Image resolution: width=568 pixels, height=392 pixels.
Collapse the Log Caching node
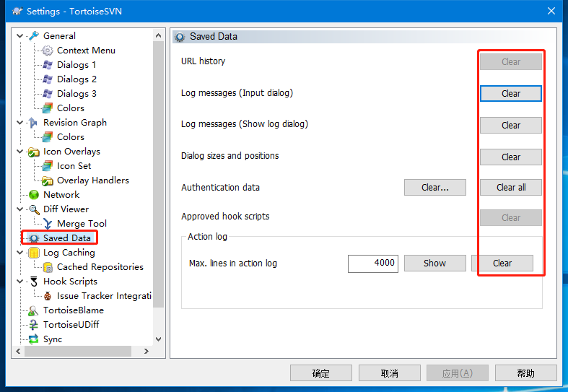[x=20, y=253]
